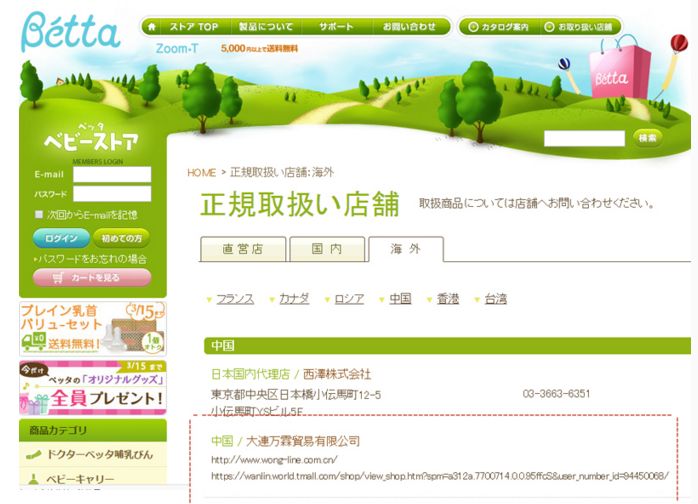Click the baby bottle icon beside ドクターベッタ哺乳びん

(34, 455)
